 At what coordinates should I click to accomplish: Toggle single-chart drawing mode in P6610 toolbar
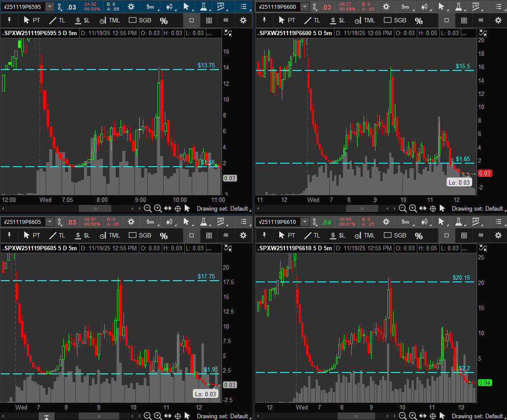pos(446,236)
